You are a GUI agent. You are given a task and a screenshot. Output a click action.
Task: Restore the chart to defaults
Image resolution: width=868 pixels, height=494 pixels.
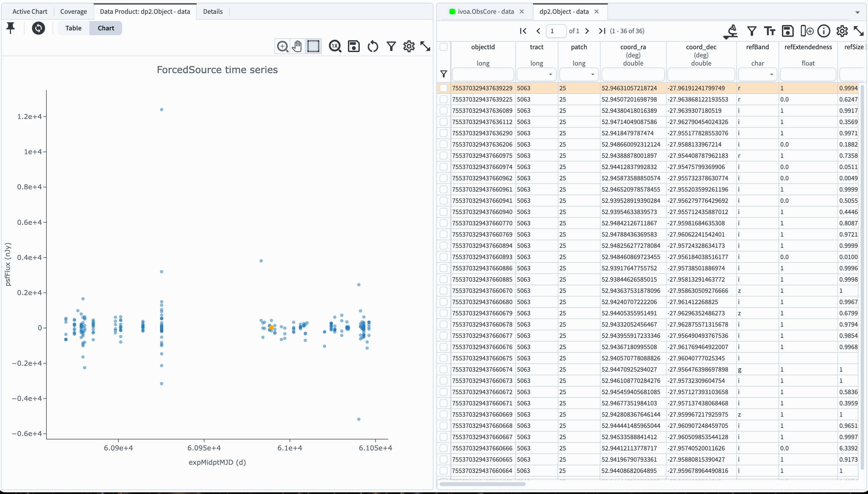tap(373, 46)
